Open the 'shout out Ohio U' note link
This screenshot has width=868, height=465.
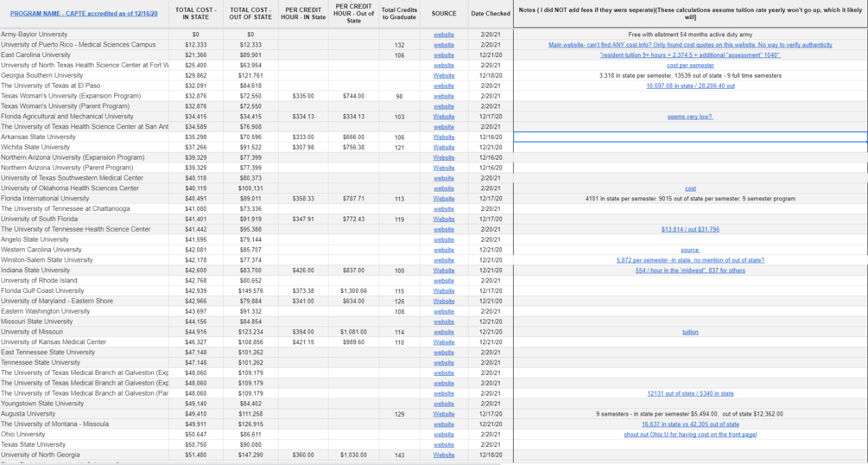tap(690, 435)
